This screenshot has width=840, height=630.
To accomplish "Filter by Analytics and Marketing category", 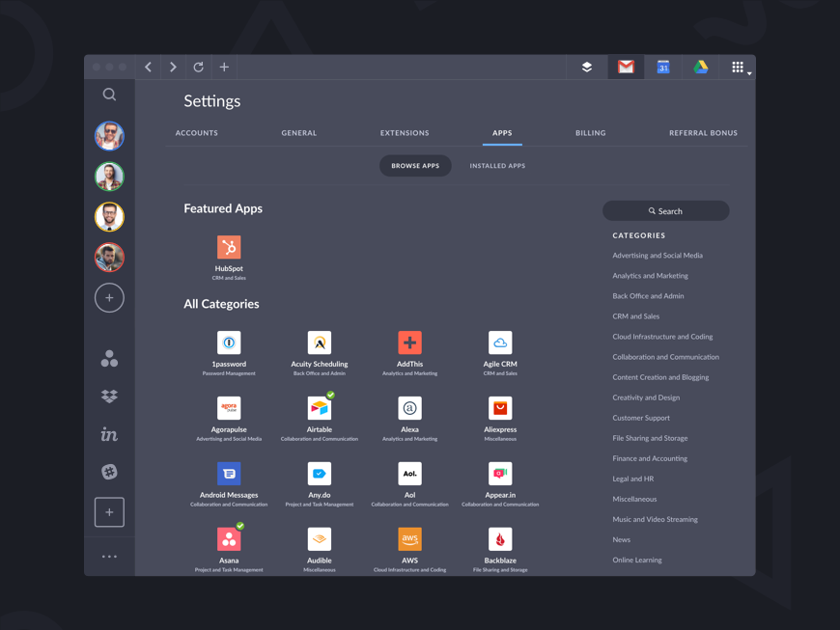I will 651,276.
